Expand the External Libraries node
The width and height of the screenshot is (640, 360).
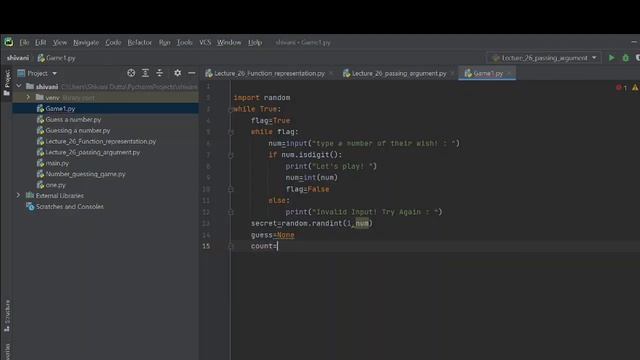point(19,196)
